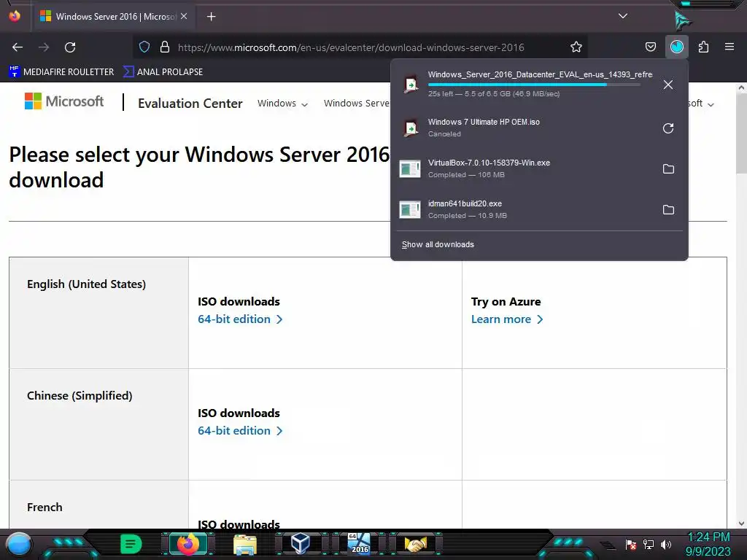
Task: Open VirtualBox from the taskbar
Action: 300,543
